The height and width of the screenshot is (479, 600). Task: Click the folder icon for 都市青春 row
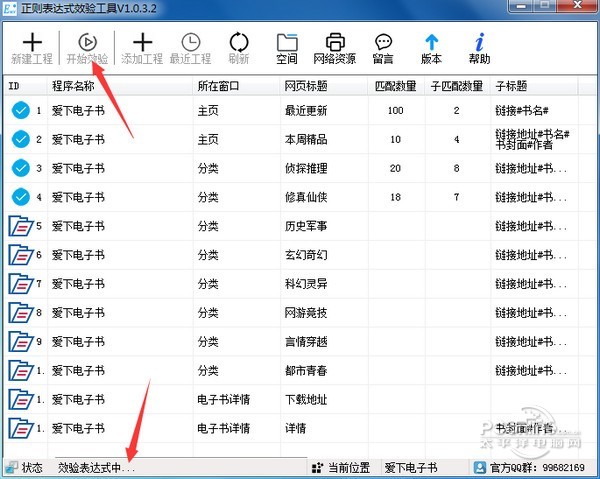[21, 370]
